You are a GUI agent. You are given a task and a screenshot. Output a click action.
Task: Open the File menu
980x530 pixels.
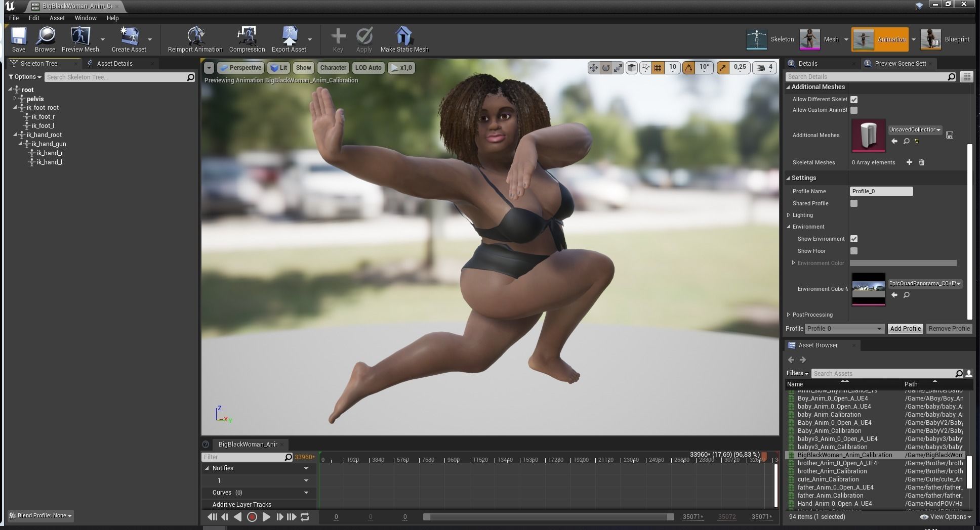14,18
